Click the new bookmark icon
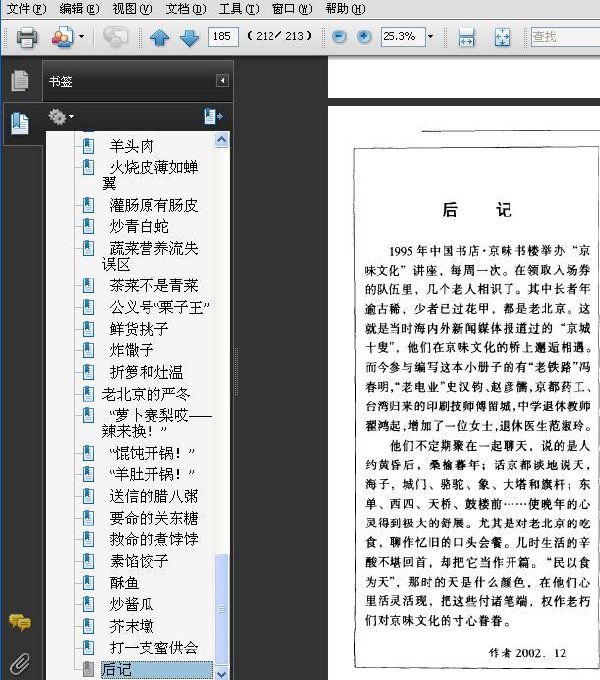The height and width of the screenshot is (680, 600). 213,117
